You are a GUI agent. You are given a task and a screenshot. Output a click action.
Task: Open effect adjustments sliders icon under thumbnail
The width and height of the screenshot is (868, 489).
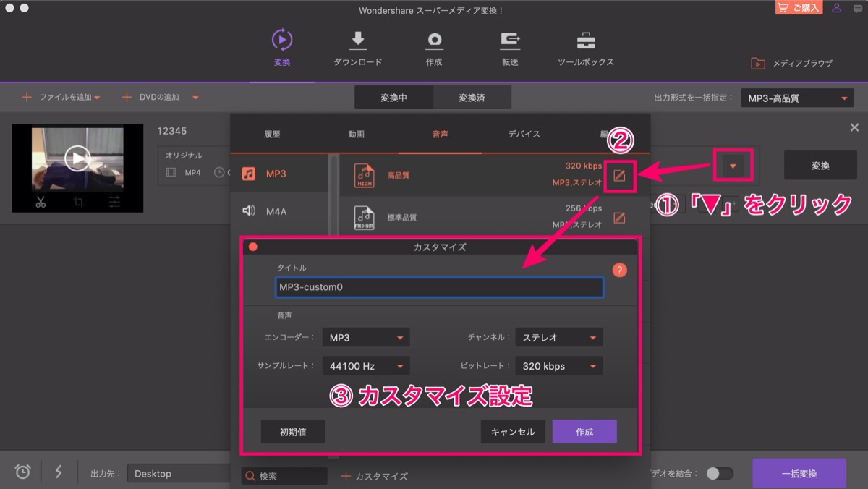pyautogui.click(x=114, y=202)
